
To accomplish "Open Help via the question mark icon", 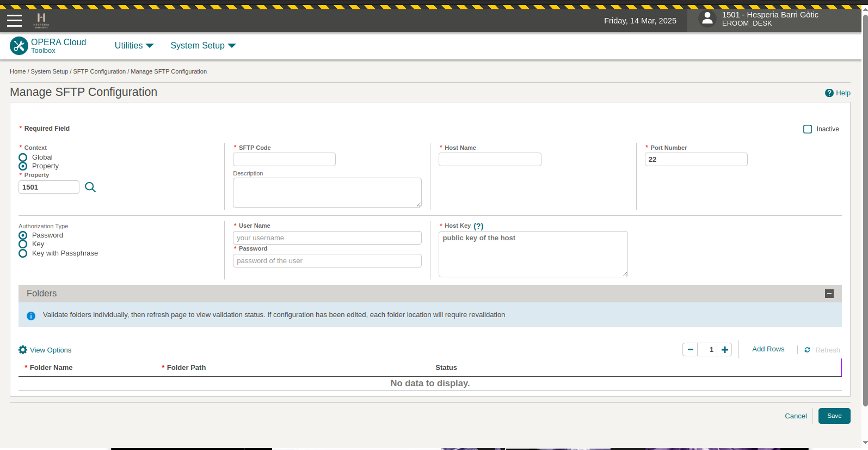I will coord(829,93).
